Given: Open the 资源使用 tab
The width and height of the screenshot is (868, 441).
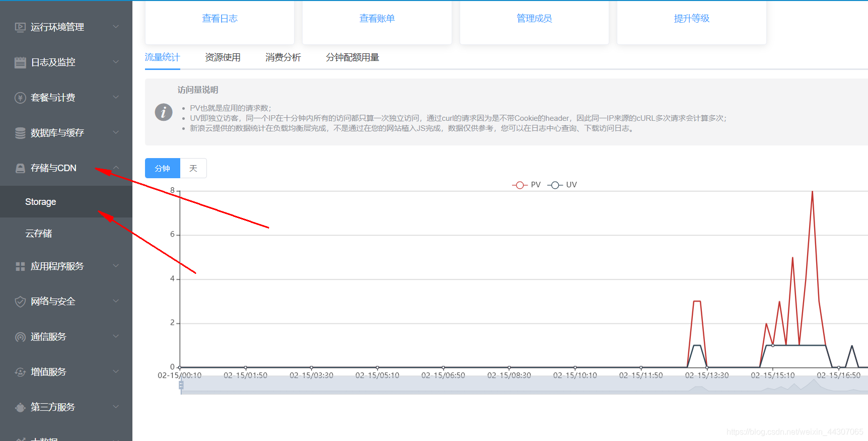Looking at the screenshot, I should [223, 57].
